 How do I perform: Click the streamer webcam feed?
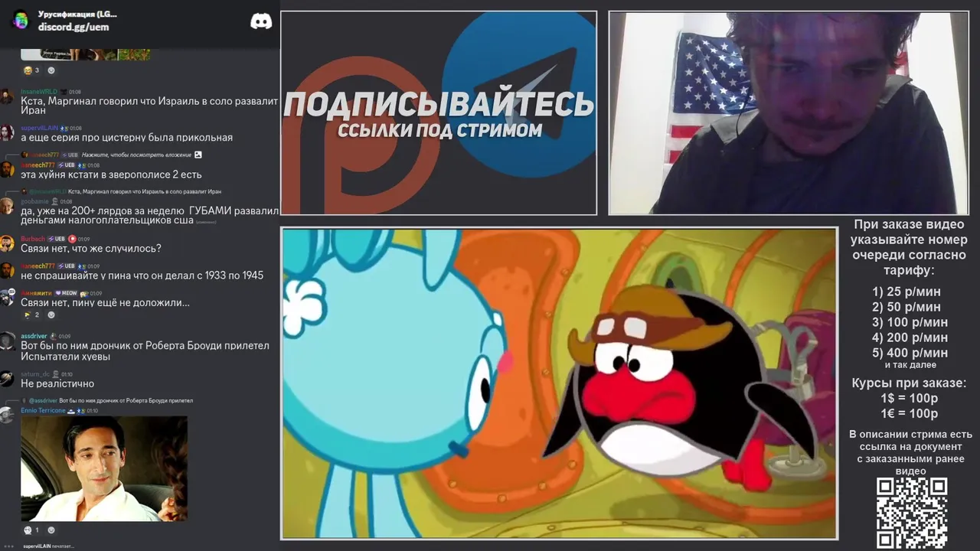tap(789, 113)
